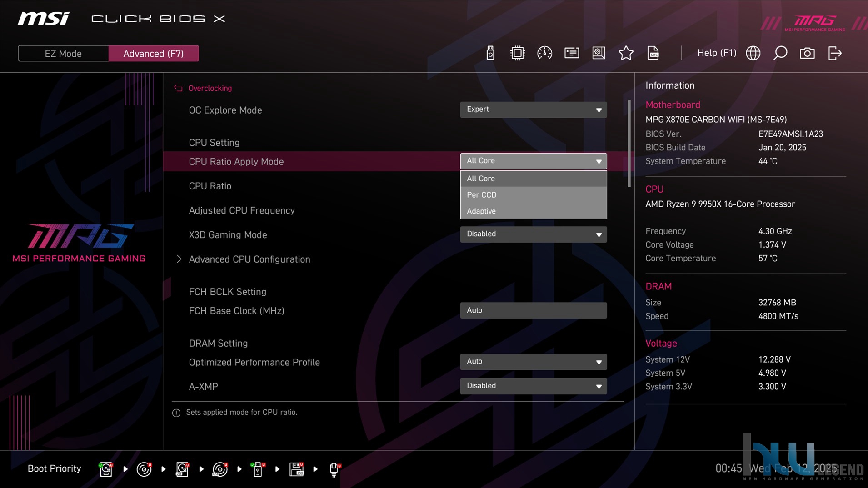The height and width of the screenshot is (488, 868).
Task: Open Optimized Performance Profile dropdown
Action: 533,362
